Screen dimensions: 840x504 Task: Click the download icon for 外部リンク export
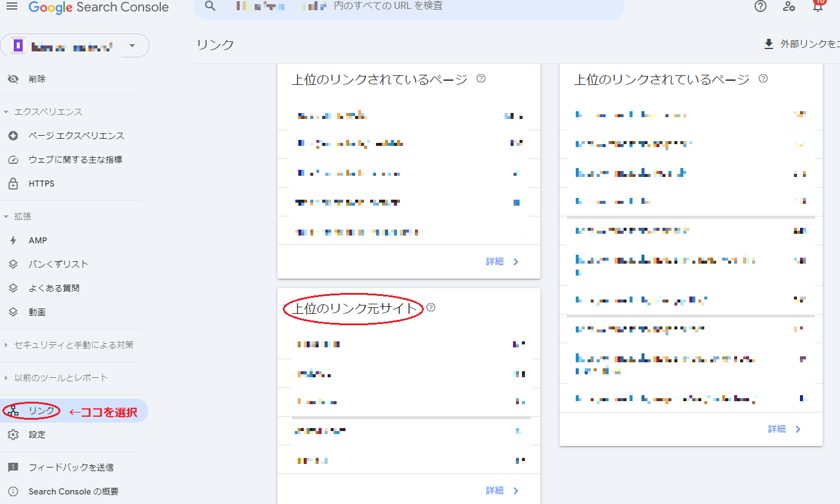[769, 44]
